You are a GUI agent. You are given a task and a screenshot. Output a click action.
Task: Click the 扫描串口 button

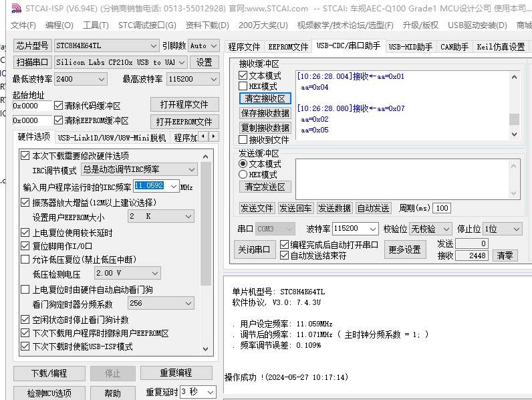(33, 62)
